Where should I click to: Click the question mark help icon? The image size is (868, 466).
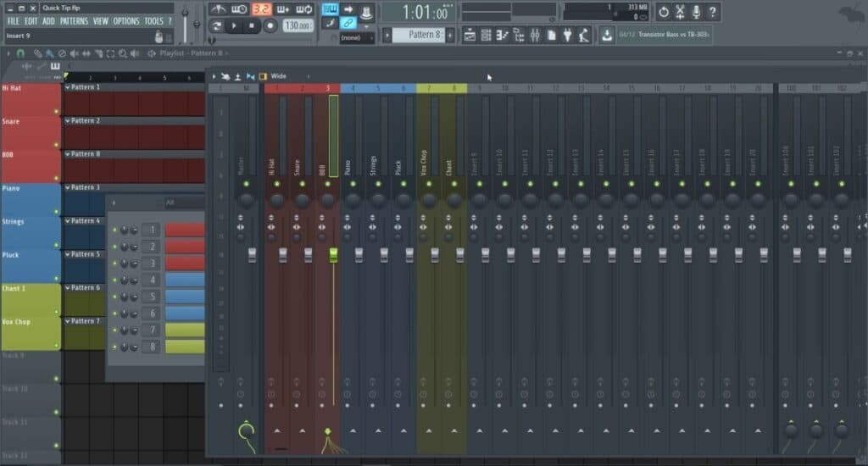click(x=713, y=12)
